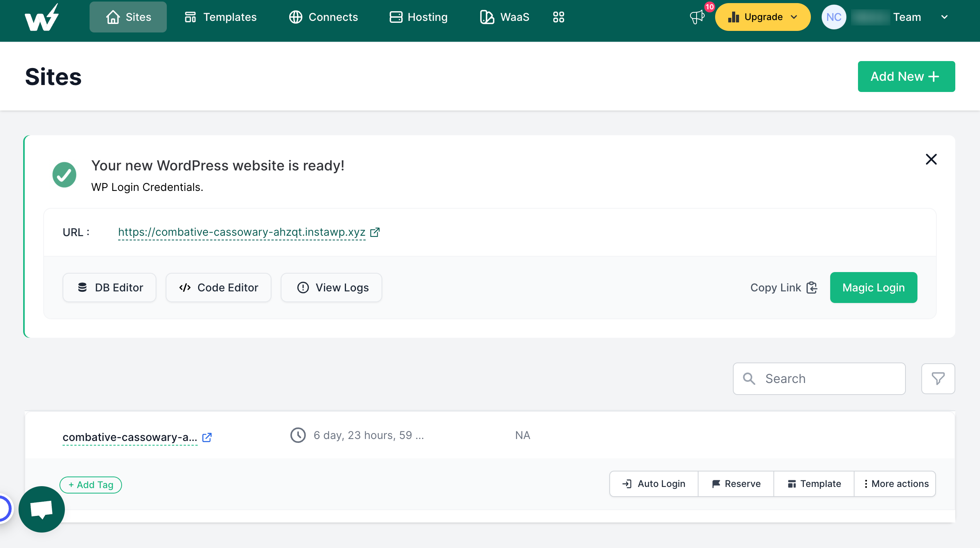Open the DB Editor
980x548 pixels.
click(109, 288)
